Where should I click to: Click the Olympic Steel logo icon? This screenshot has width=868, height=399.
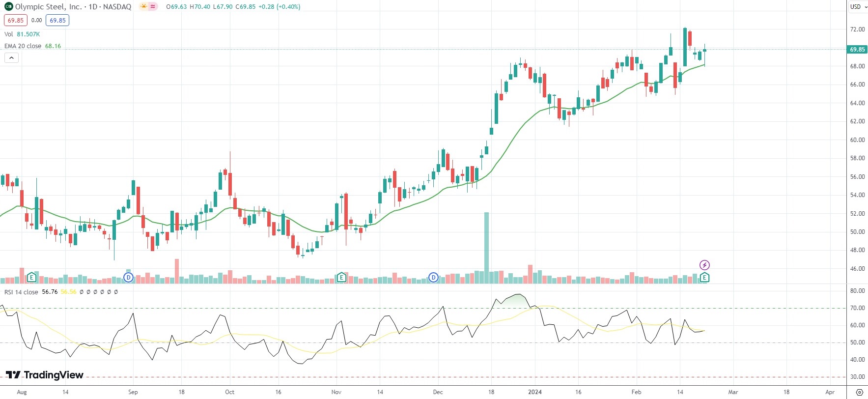(x=8, y=7)
